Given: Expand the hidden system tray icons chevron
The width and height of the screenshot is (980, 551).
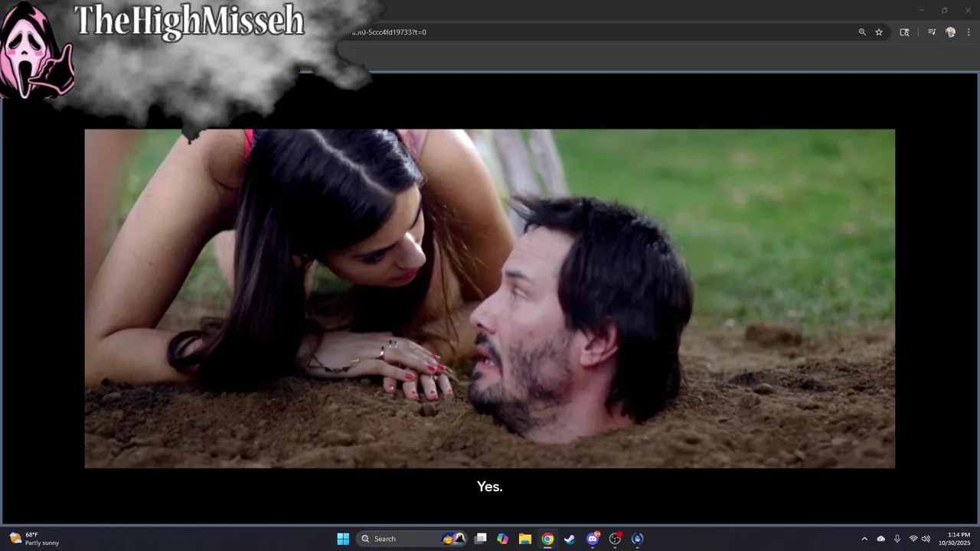Looking at the screenshot, I should (864, 539).
